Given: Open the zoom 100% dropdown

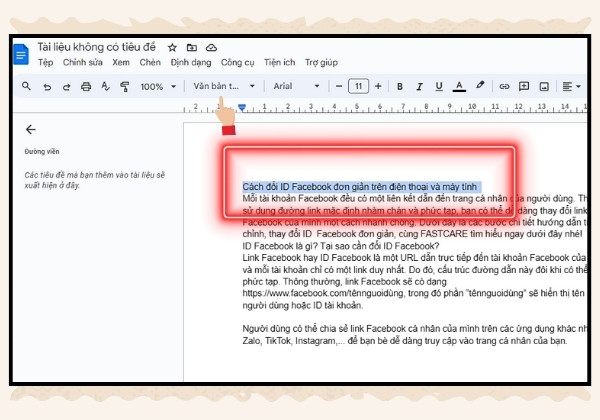Looking at the screenshot, I should [158, 87].
